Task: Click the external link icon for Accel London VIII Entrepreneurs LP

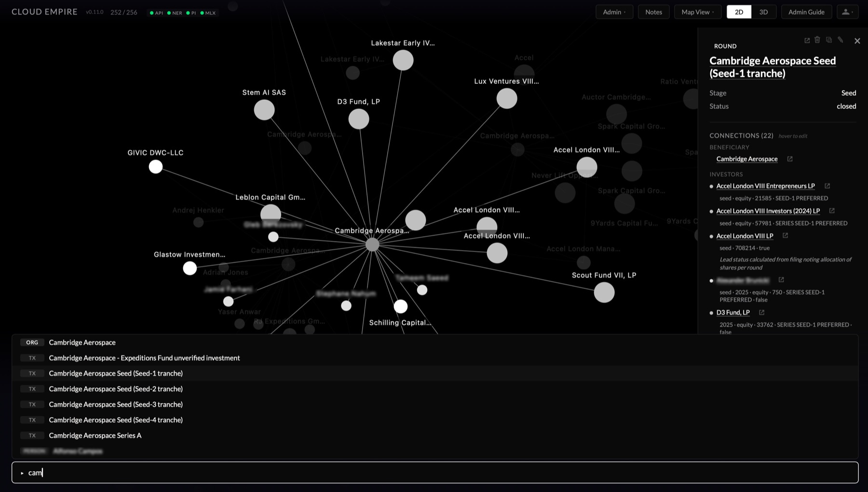Action: [x=827, y=186]
